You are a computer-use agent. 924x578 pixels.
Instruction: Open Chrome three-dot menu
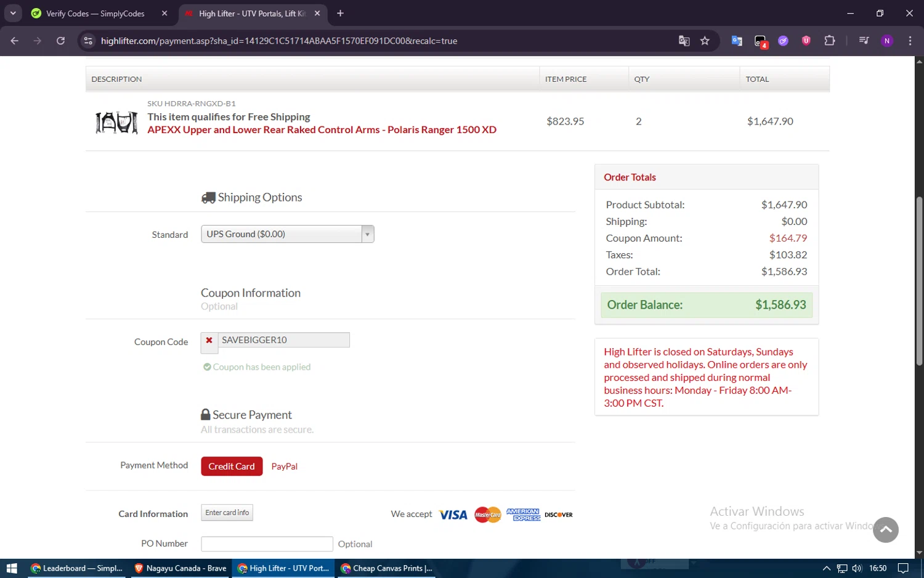(x=910, y=41)
